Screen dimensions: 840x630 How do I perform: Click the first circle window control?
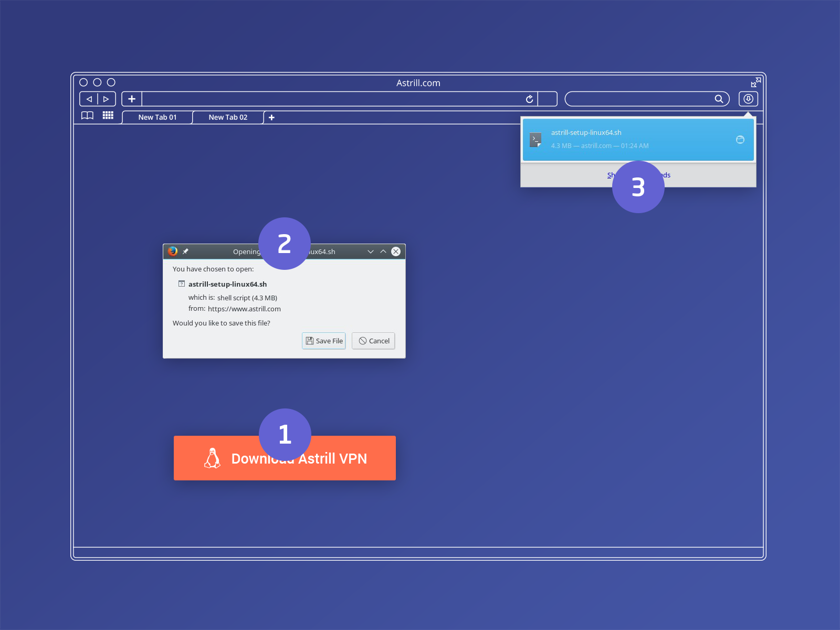[x=83, y=82]
